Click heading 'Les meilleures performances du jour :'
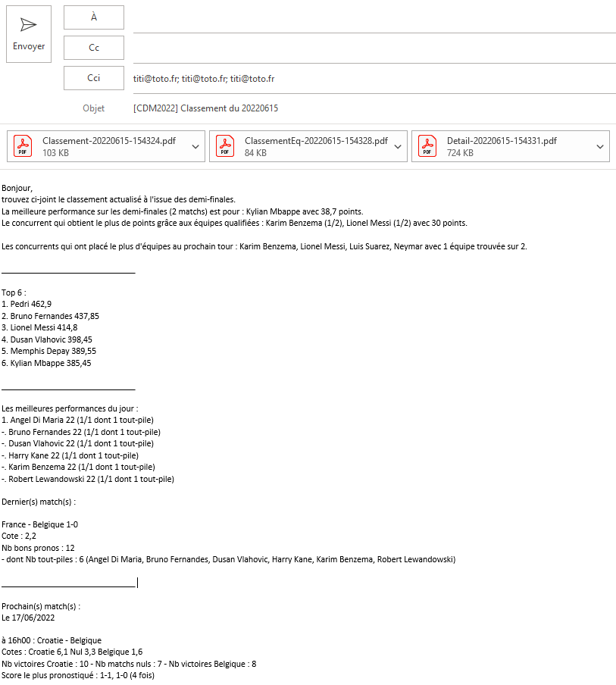This screenshot has width=616, height=685. [70, 408]
